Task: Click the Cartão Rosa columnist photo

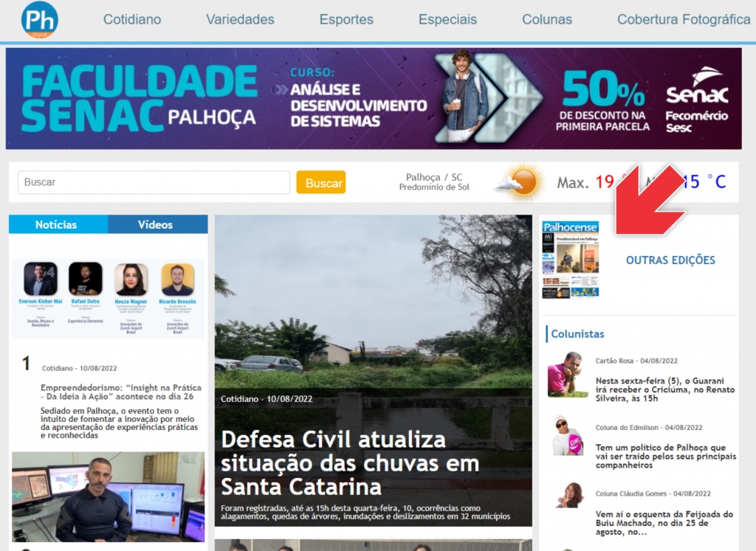Action: tap(568, 375)
